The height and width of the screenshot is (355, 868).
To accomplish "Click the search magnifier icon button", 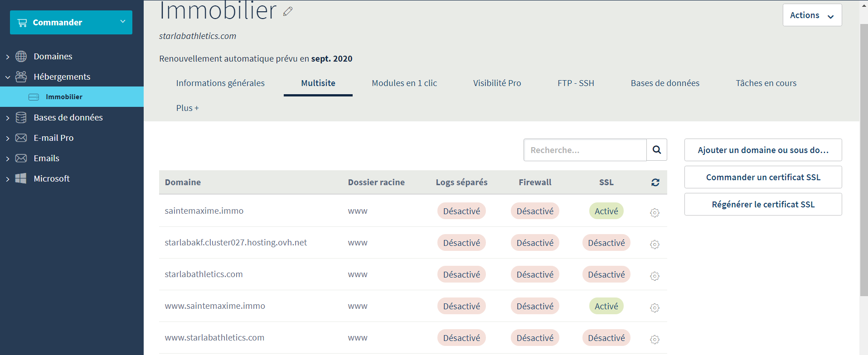I will pos(656,150).
